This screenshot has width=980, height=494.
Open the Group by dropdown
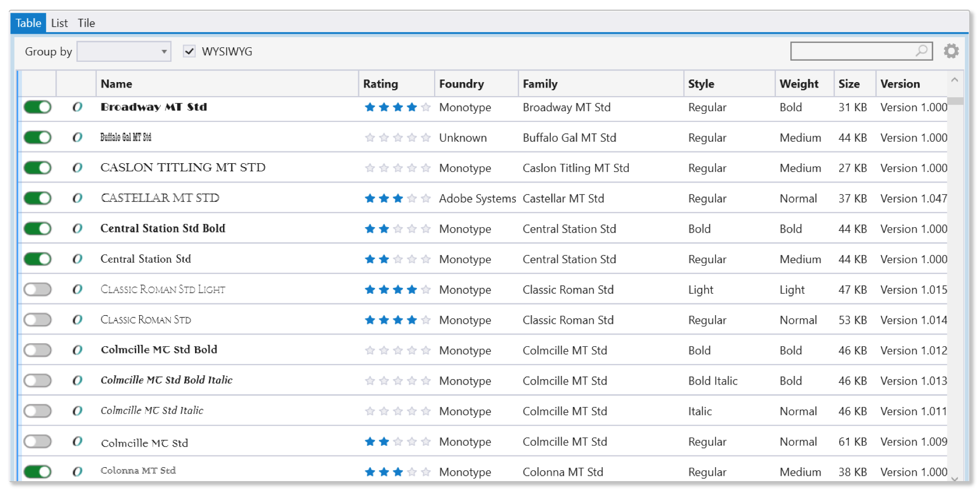[124, 52]
